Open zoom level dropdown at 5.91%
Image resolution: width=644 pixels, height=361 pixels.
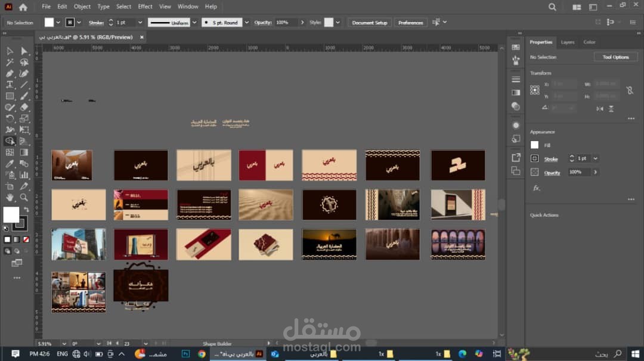click(64, 343)
